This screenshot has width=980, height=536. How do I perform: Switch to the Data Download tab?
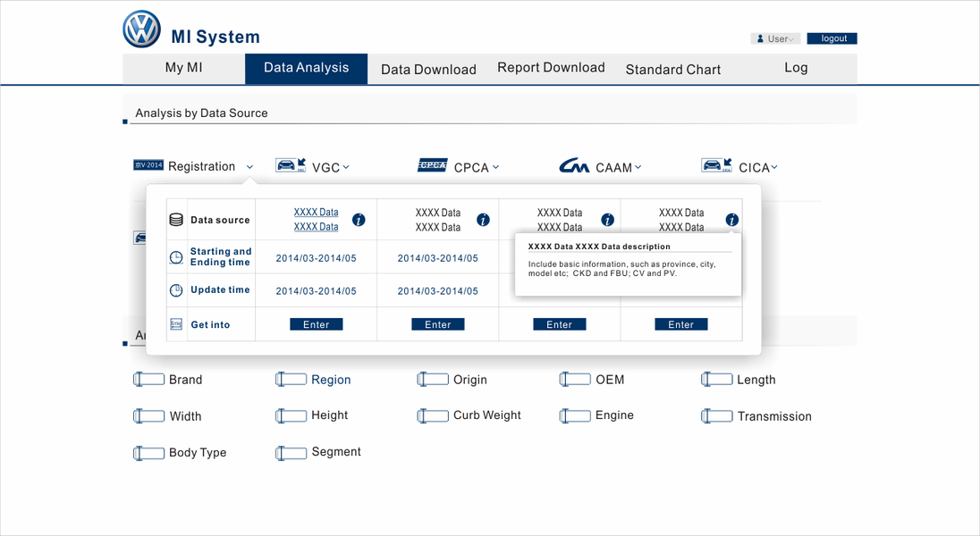tap(429, 69)
